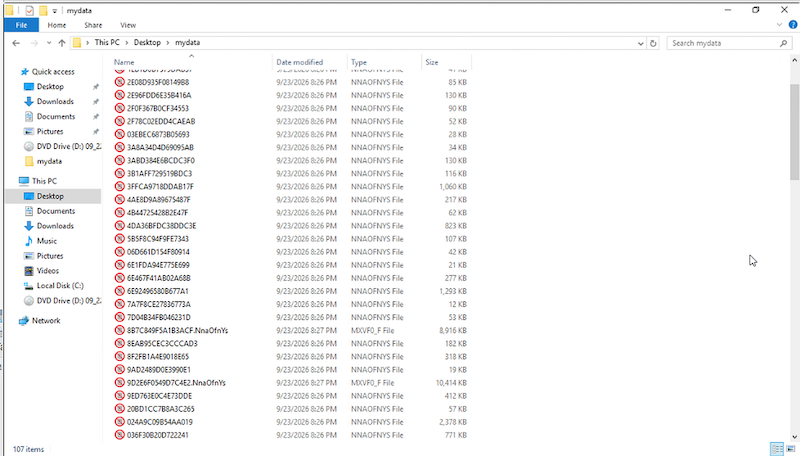The image size is (800, 456).
Task: Select file name 8EAB95CEC3CCCAD3
Action: click(x=162, y=344)
